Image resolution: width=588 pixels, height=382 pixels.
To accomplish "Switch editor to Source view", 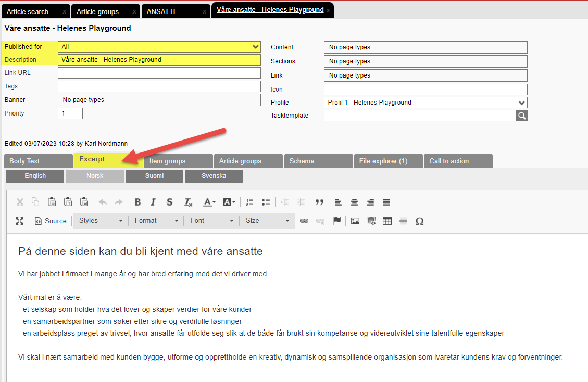I will 51,221.
